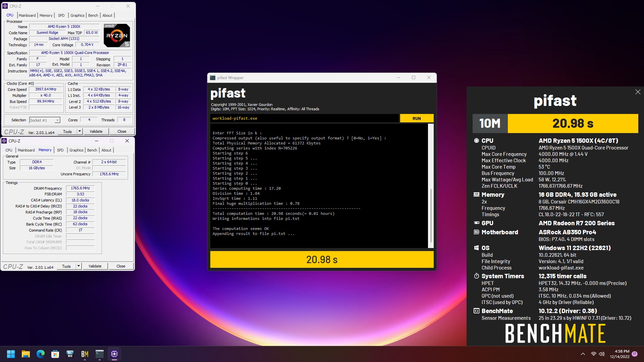
Task: Click the pifast Wrapper title bar icon
Action: pyautogui.click(x=213, y=78)
